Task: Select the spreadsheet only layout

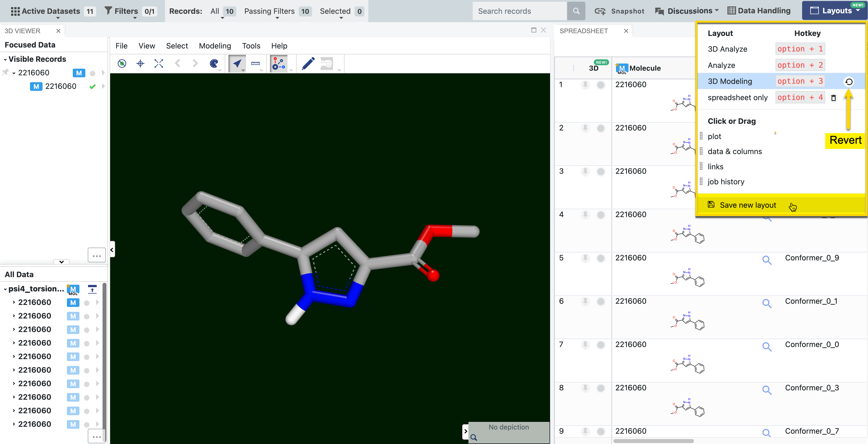Action: coord(738,97)
